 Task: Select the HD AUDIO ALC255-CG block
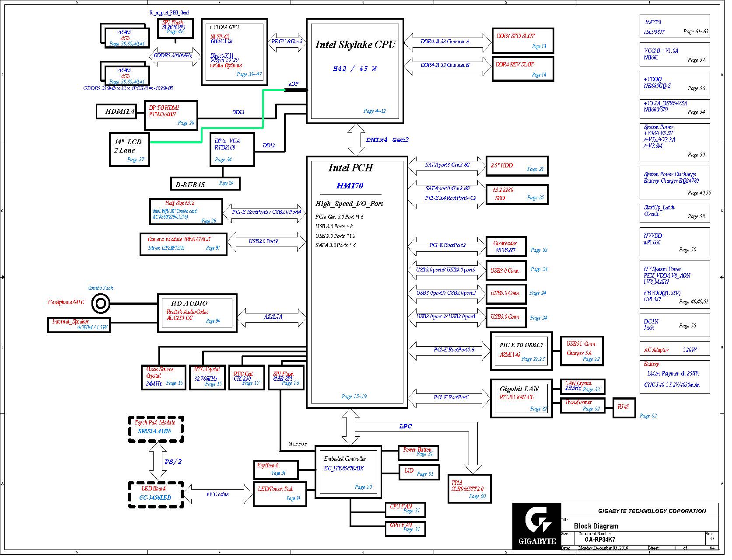pyautogui.click(x=197, y=313)
